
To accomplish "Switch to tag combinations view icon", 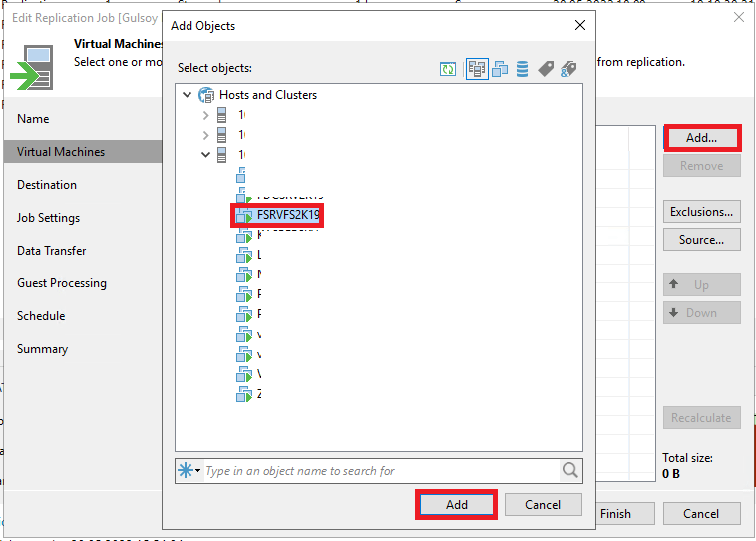I will (568, 69).
